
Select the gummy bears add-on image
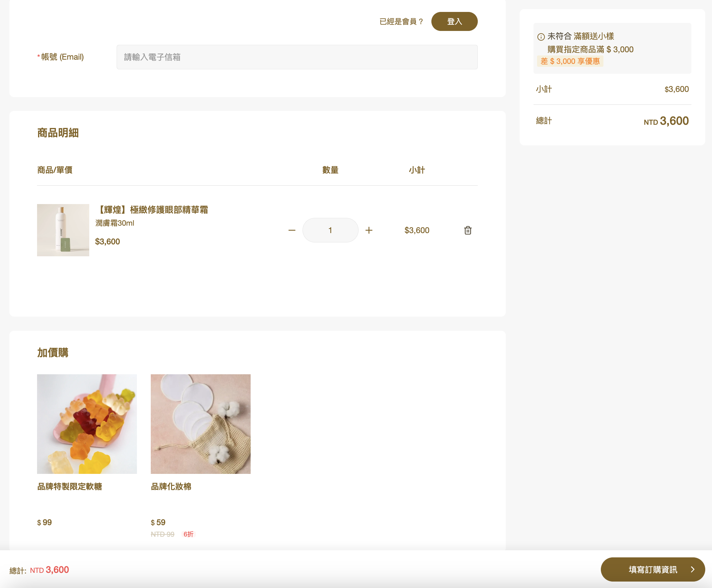pyautogui.click(x=87, y=424)
